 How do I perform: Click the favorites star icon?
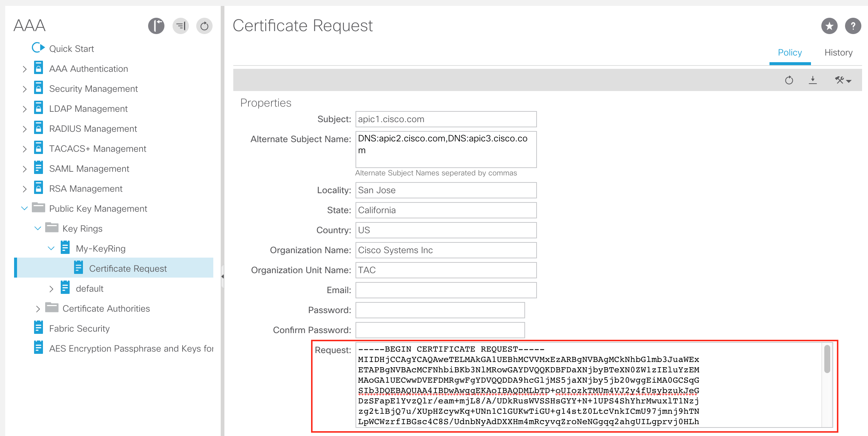[x=829, y=26]
